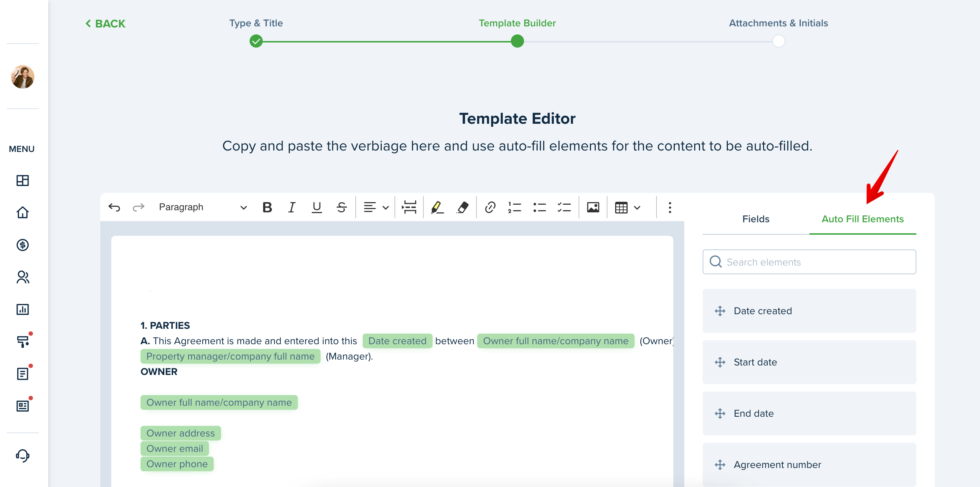
Task: Select the yellow highlighter marker tool
Action: (437, 207)
